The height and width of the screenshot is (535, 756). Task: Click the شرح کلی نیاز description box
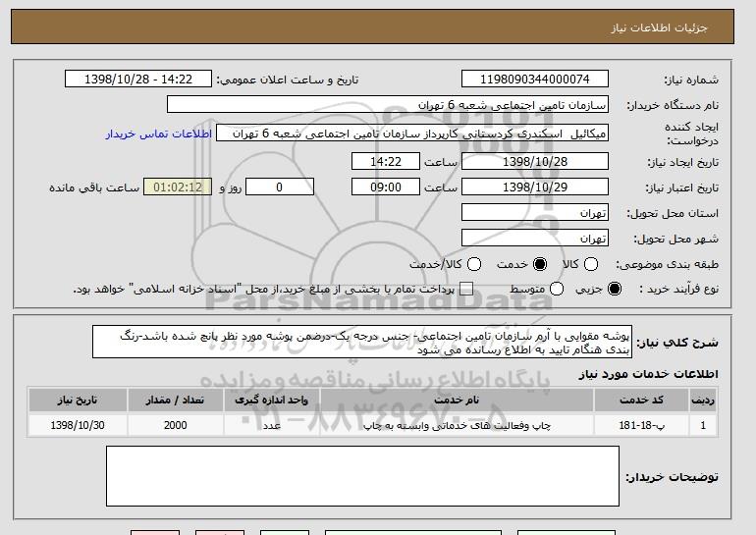pos(362,342)
